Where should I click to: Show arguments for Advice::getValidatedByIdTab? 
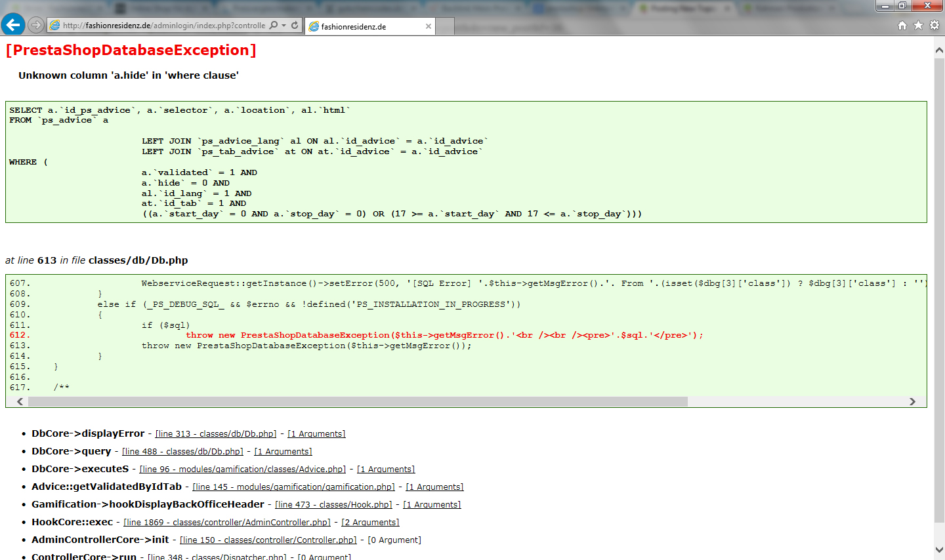click(434, 487)
